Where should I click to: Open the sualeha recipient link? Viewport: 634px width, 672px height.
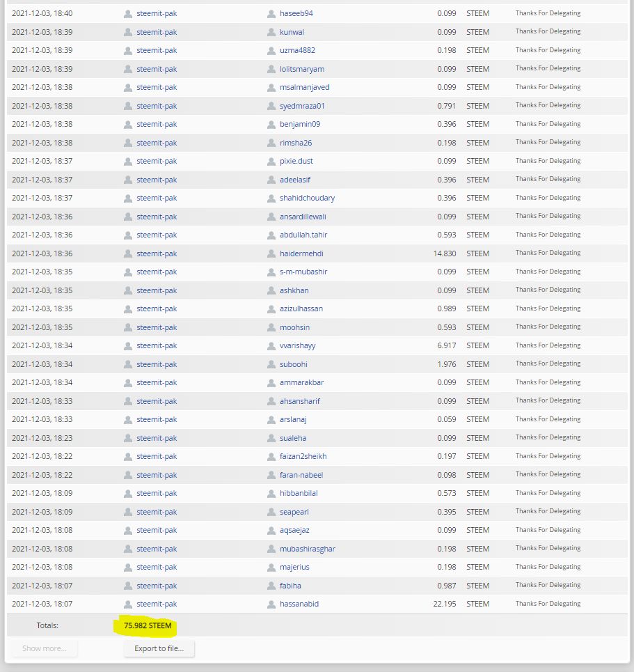tap(293, 438)
